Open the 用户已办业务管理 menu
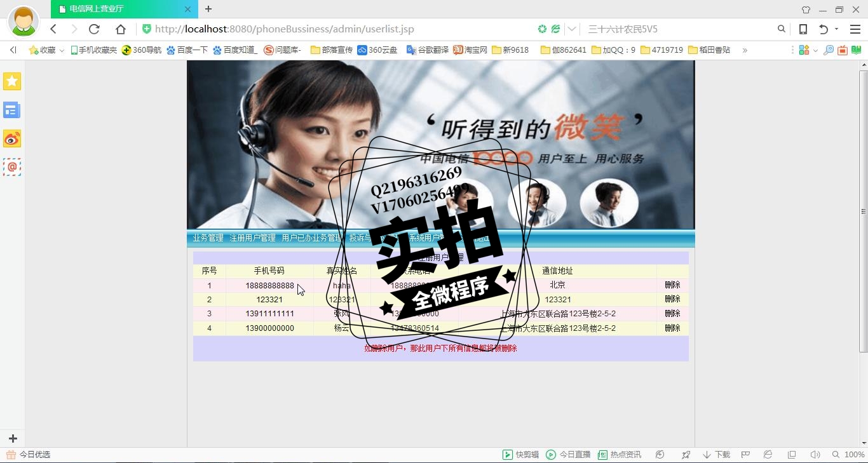This screenshot has width=868, height=463. (x=312, y=238)
